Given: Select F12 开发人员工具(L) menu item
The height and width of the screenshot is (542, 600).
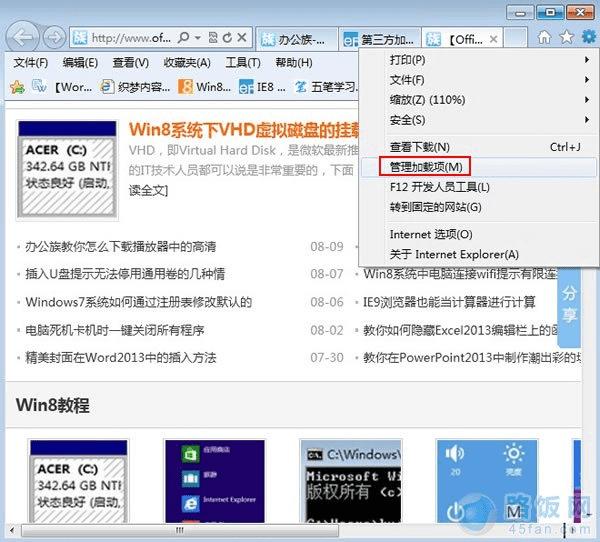Looking at the screenshot, I should pyautogui.click(x=479, y=187).
